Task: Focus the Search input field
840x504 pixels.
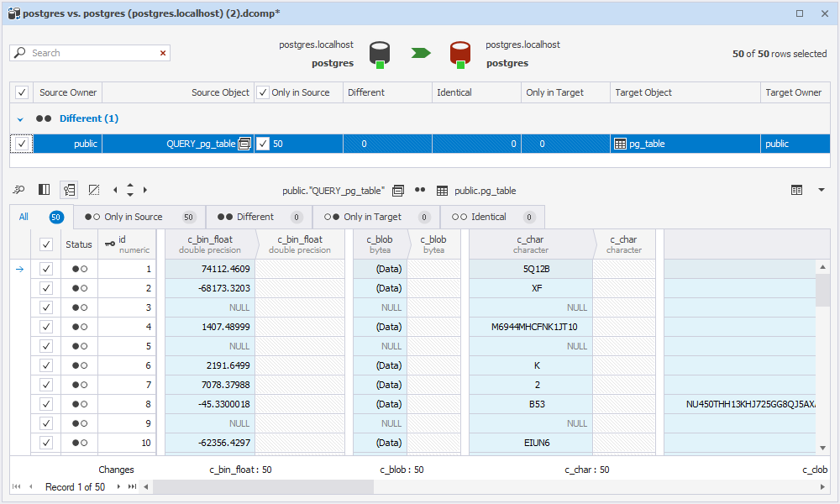Action: click(x=94, y=53)
